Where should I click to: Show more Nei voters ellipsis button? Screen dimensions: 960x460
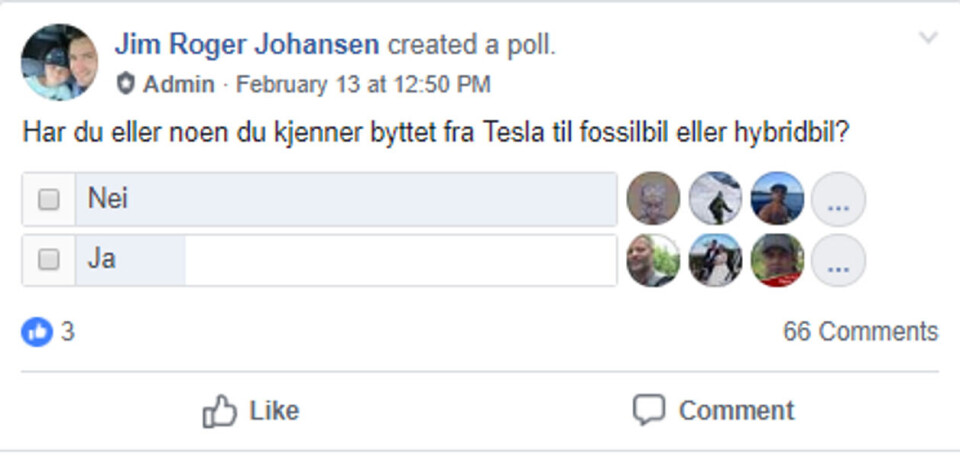click(838, 199)
